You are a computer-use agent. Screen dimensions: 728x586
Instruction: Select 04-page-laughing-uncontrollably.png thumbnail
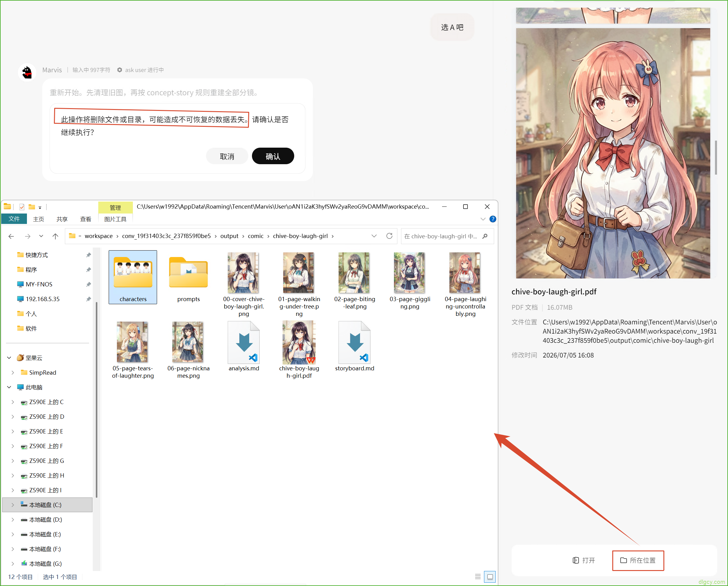point(465,284)
